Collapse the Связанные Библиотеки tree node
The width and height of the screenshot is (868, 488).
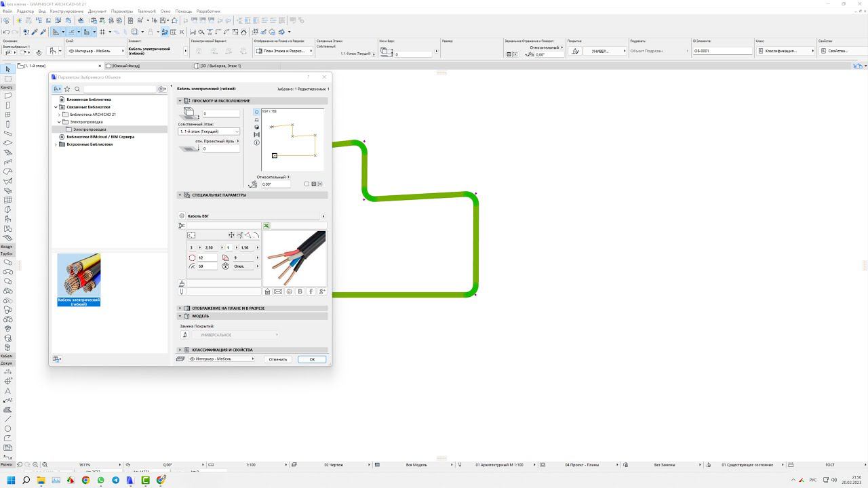(56, 107)
